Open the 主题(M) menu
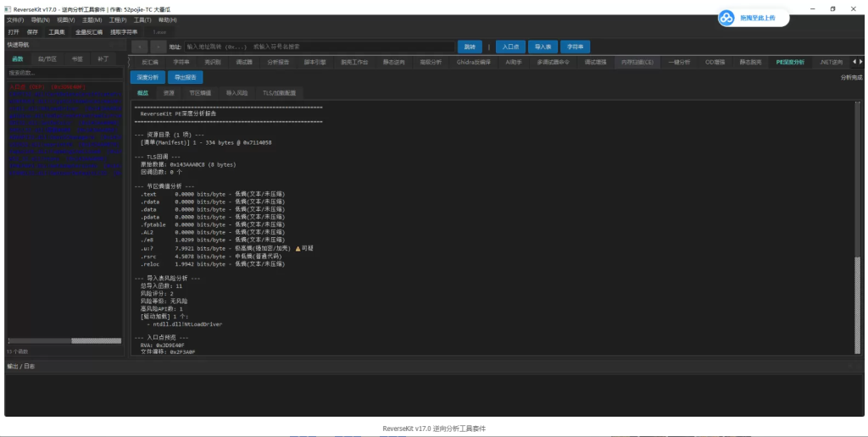Viewport: 868px width, 437px height. pyautogui.click(x=92, y=20)
